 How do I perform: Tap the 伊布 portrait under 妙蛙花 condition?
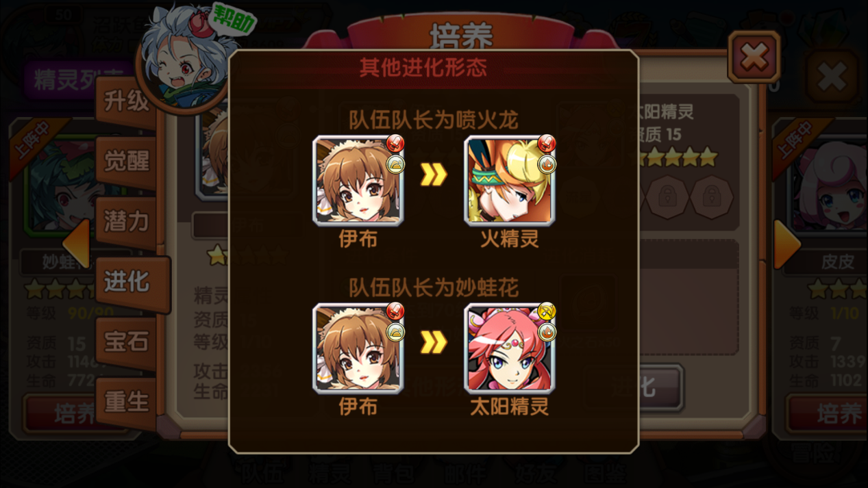tap(358, 348)
